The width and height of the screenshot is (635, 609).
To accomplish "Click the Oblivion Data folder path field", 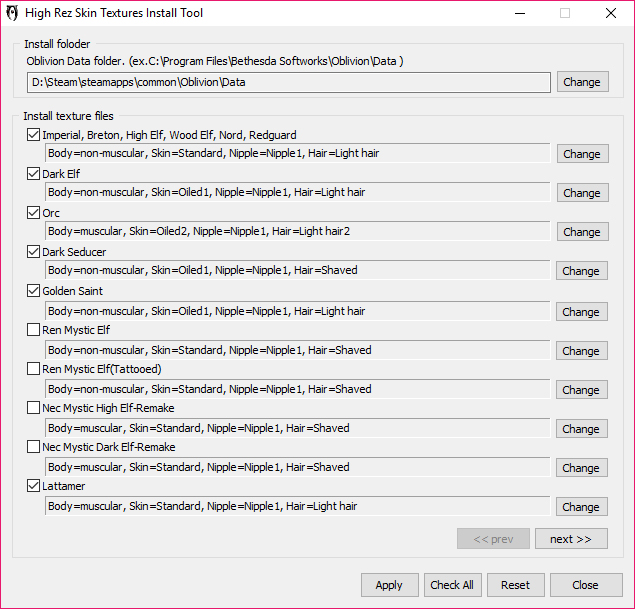I will click(x=288, y=82).
